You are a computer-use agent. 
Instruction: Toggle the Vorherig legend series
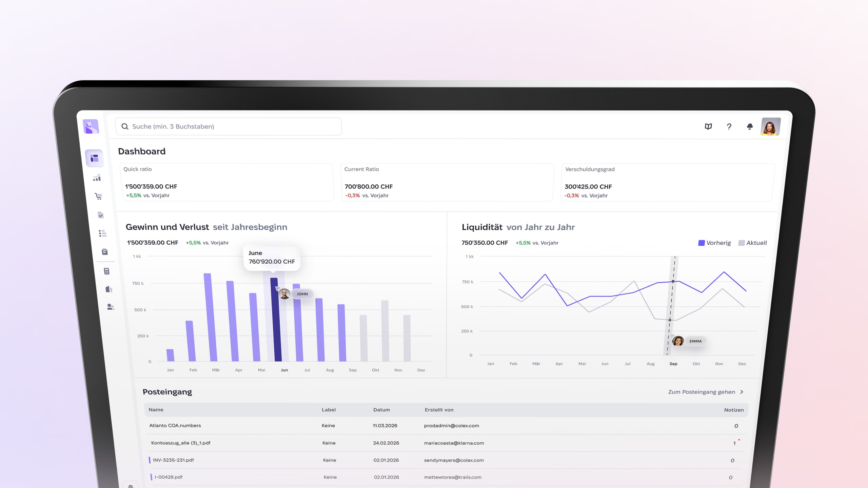(714, 243)
